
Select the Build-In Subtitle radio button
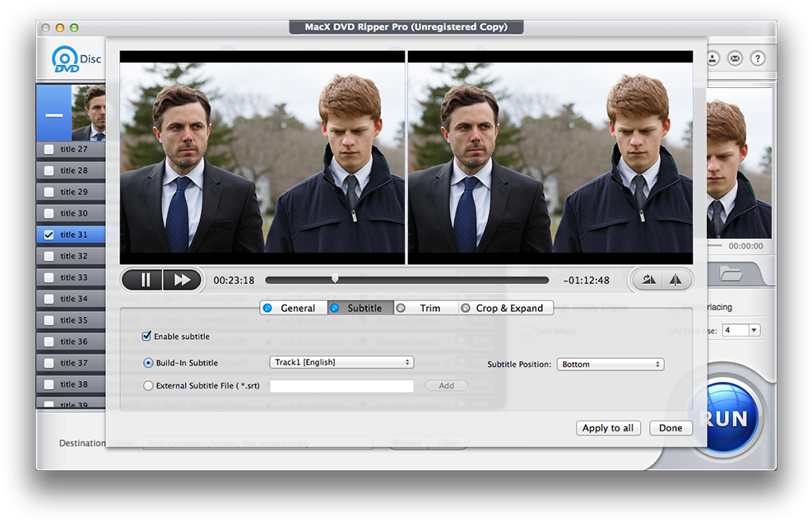pos(148,363)
